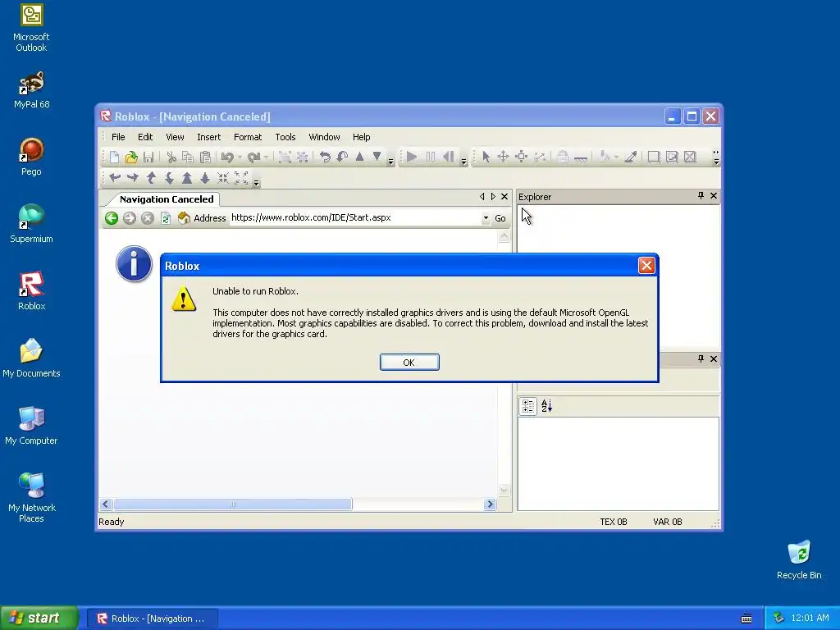Expand the standard toolbar overflow options
Screen dimensions: 840x630
pyautogui.click(x=390, y=161)
